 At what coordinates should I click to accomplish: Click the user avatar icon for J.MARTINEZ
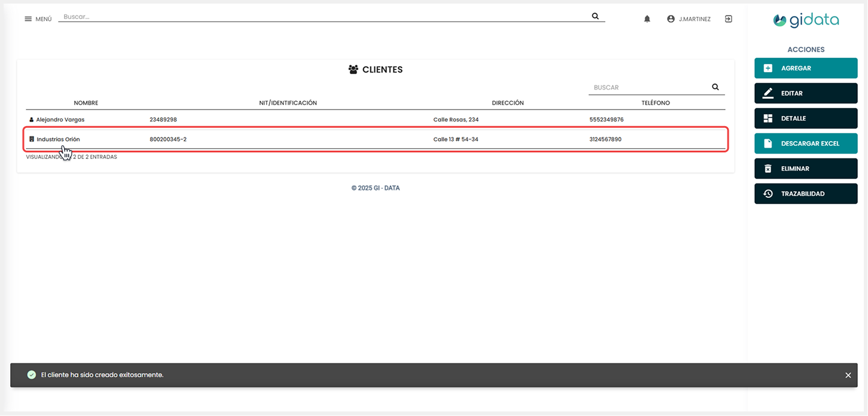point(671,19)
